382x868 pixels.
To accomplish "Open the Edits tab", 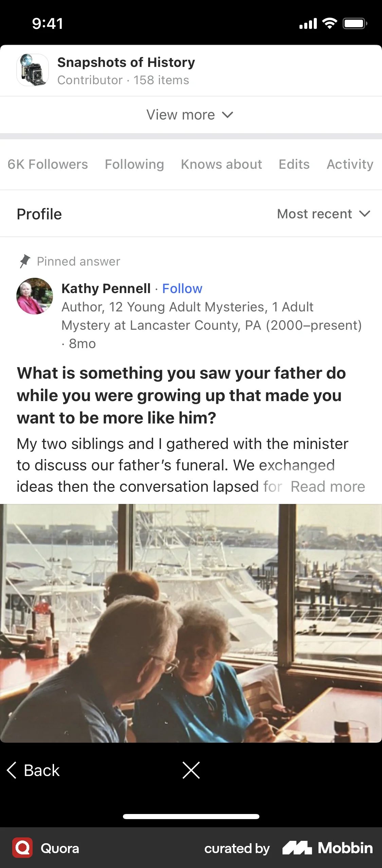I will tap(294, 164).
